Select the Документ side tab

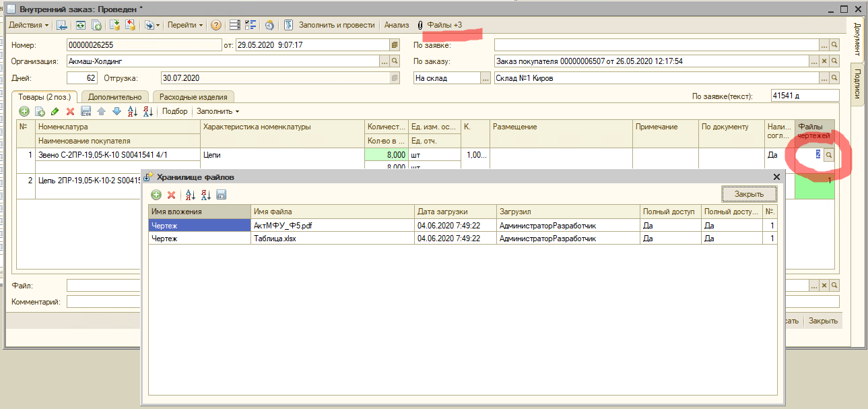point(857,39)
